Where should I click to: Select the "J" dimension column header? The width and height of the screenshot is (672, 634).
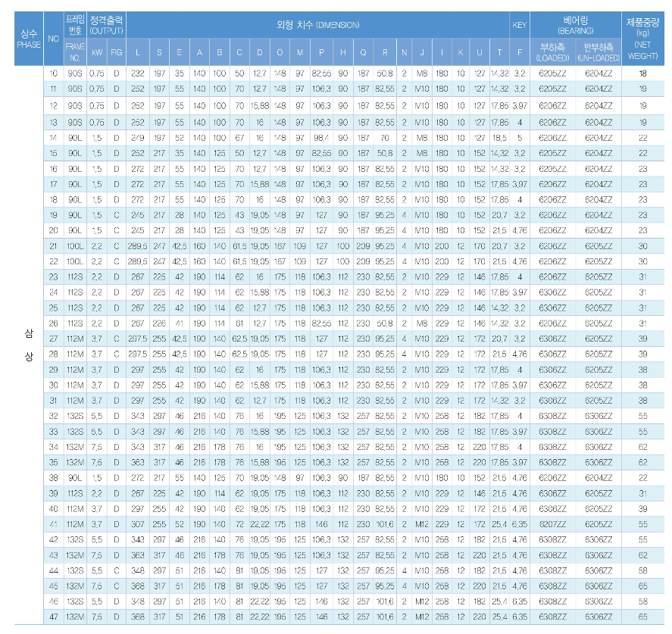(x=422, y=52)
